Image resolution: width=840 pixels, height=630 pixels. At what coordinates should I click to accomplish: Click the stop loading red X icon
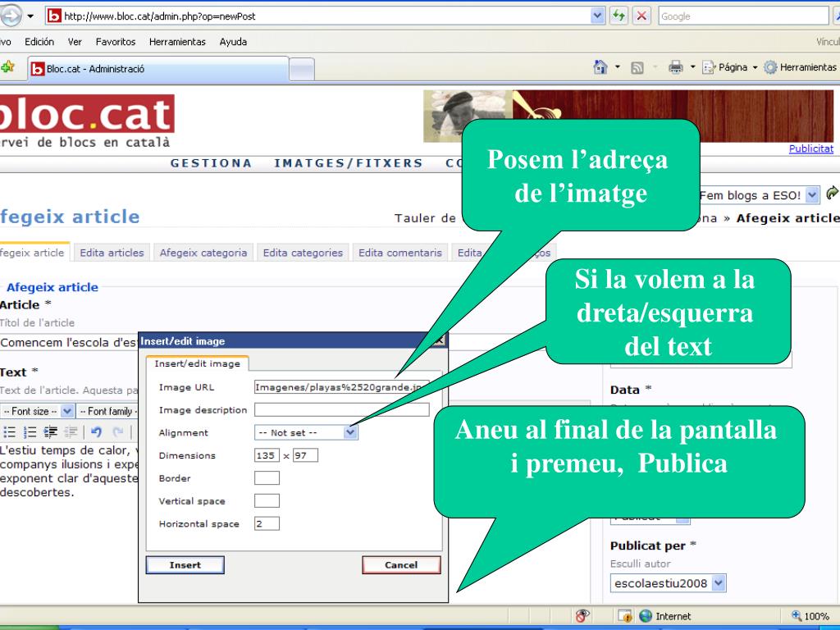point(641,16)
